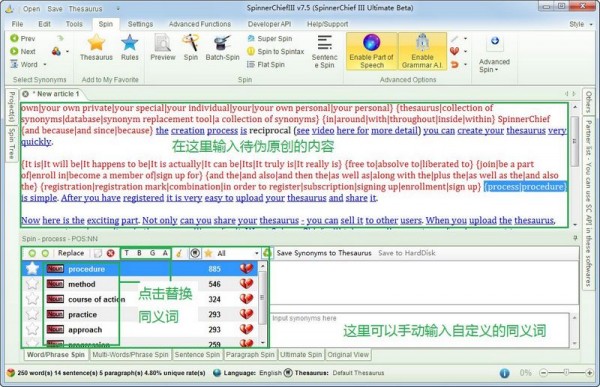Click the red delete icon beside Replace
This screenshot has width=600, height=387.
[111, 253]
